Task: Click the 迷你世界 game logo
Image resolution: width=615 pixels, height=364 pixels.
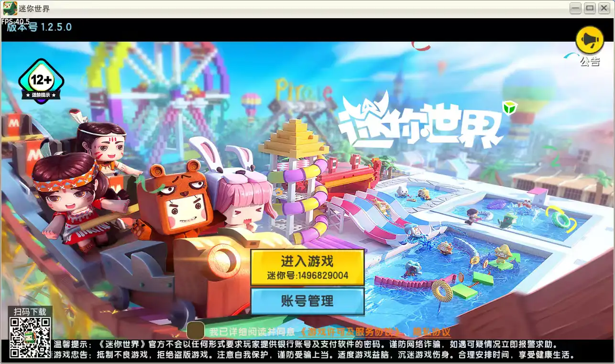Action: pos(420,122)
